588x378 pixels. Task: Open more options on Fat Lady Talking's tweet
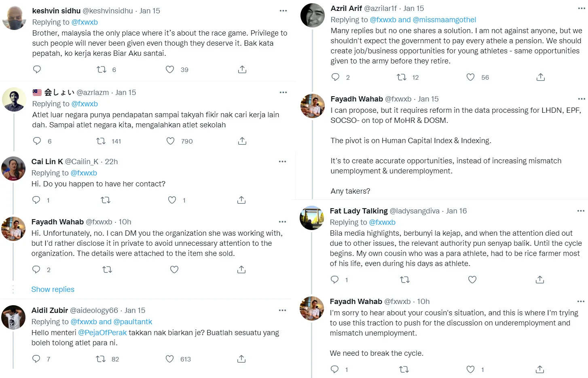tap(581, 211)
